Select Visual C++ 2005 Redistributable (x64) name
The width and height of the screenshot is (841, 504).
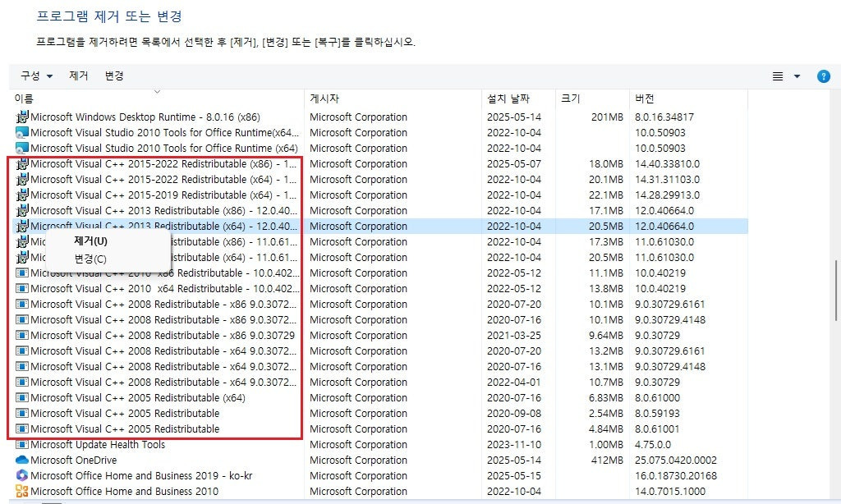coord(138,397)
